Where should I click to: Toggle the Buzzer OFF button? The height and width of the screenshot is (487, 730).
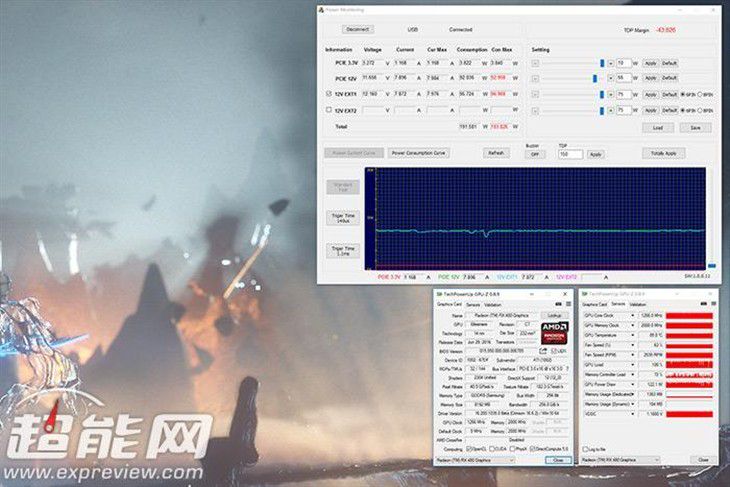point(535,154)
